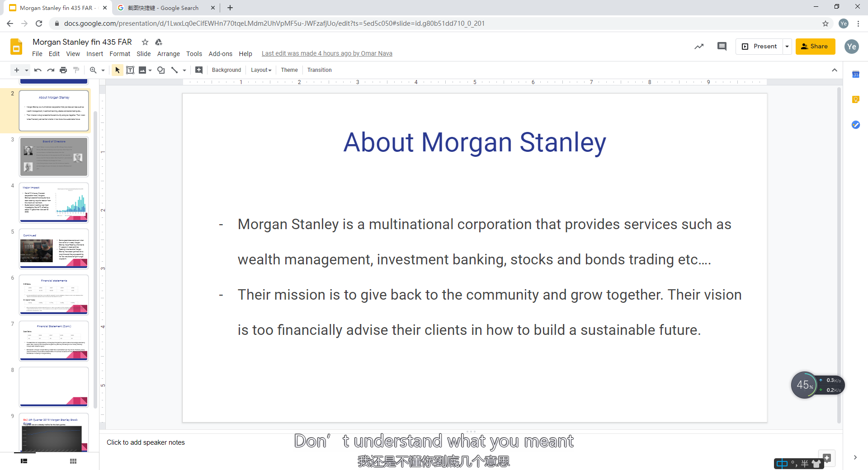
Task: Select the shape tool
Action: pyautogui.click(x=161, y=70)
